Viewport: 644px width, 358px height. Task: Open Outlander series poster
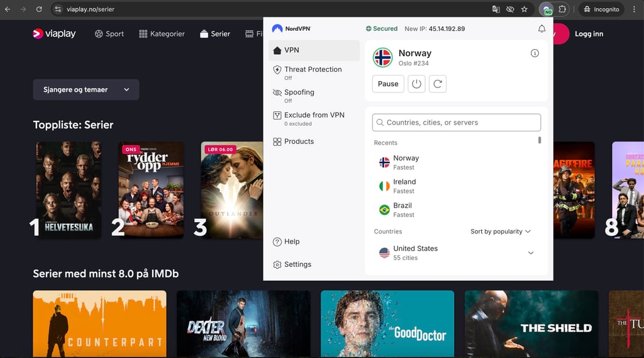[x=232, y=190]
